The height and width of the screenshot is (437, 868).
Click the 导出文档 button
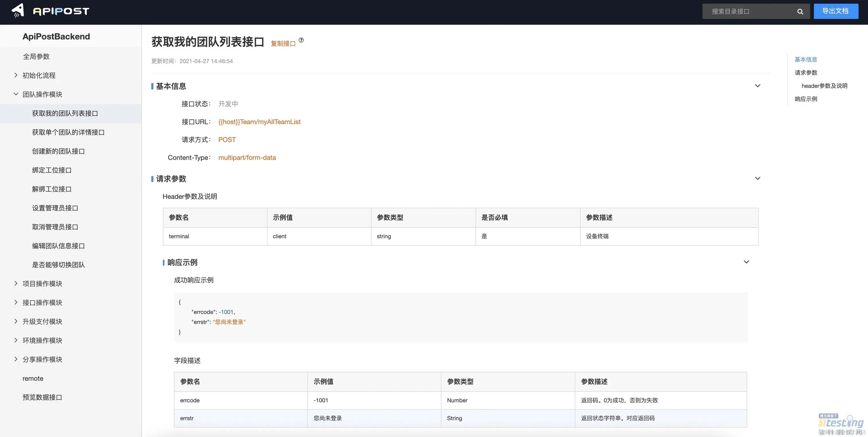[835, 11]
